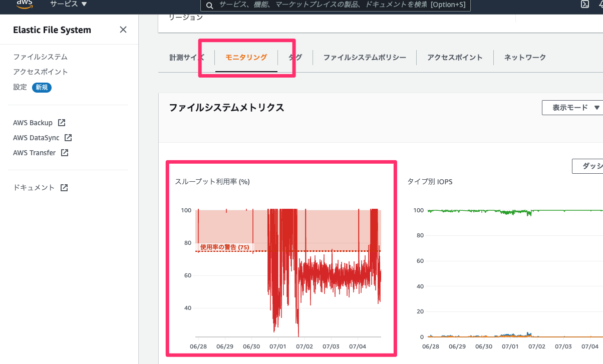This screenshot has width=603, height=364.
Task: Open the 表示モード dropdown
Action: pos(572,107)
